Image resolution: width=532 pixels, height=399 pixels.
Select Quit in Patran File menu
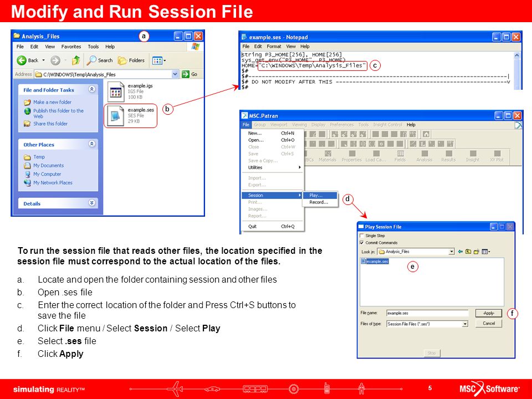click(273, 226)
